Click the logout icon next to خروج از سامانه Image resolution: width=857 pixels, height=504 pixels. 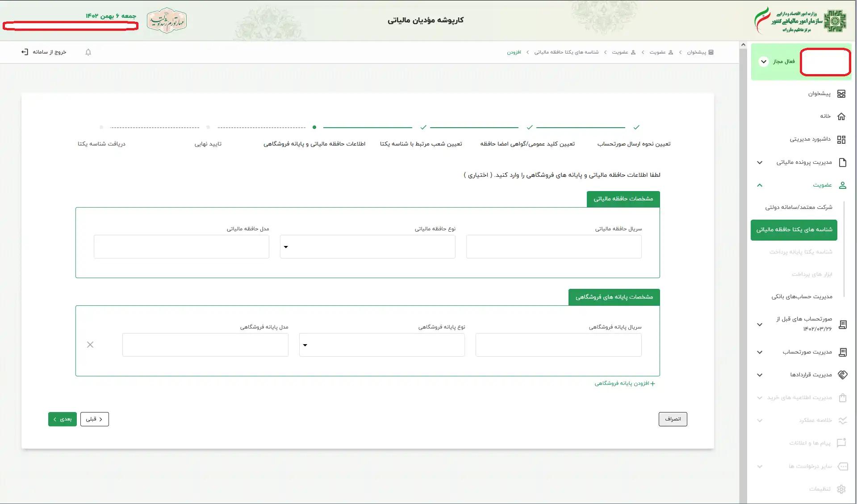(25, 52)
